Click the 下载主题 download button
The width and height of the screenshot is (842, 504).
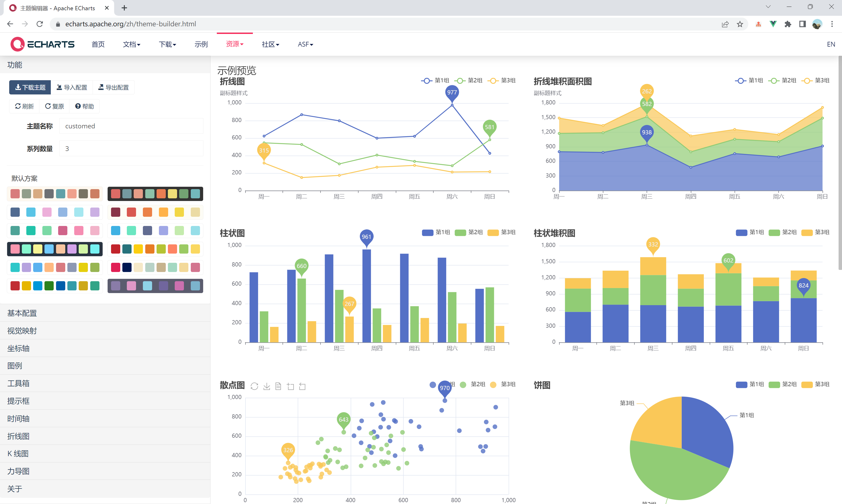tap(30, 87)
